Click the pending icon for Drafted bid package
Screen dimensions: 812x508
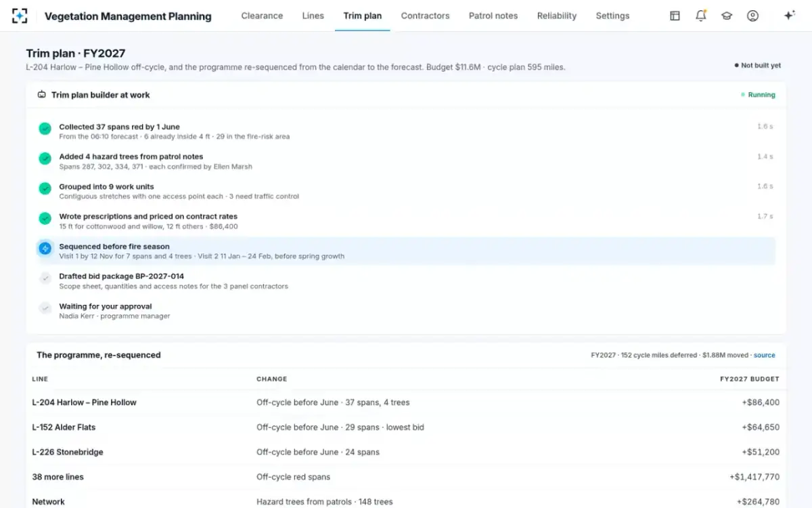coord(45,278)
